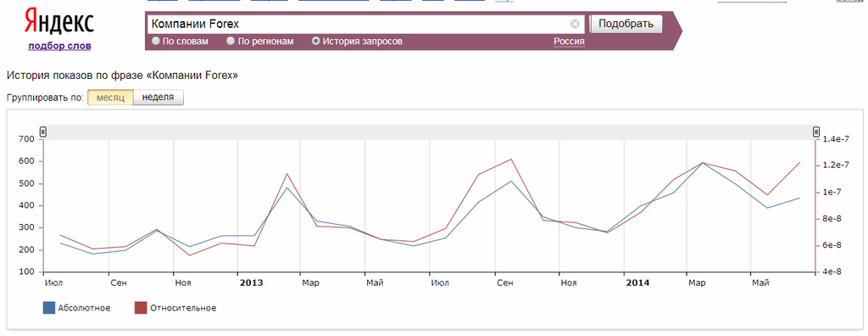The height and width of the screenshot is (336, 868).
Task: Click the gray range selector bar above chart
Action: click(x=430, y=132)
